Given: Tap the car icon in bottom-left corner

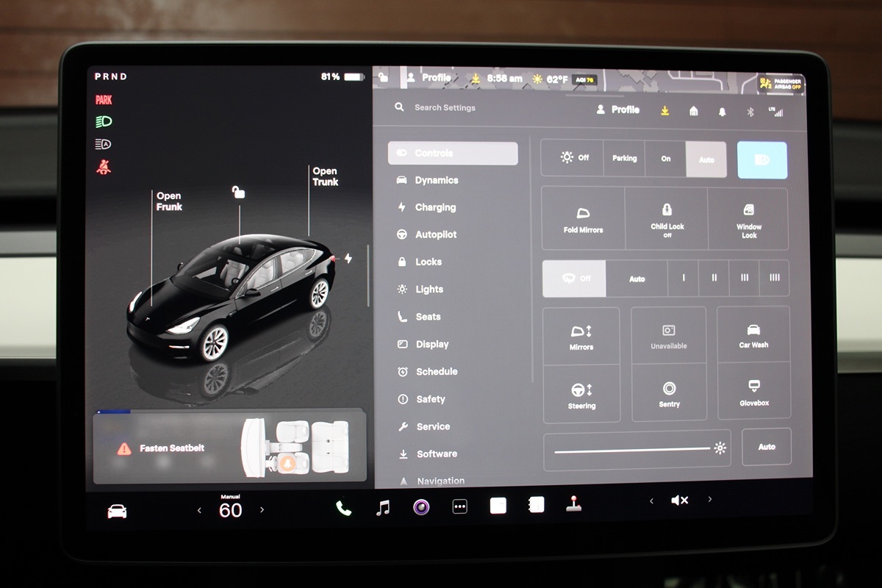Looking at the screenshot, I should 117,511.
